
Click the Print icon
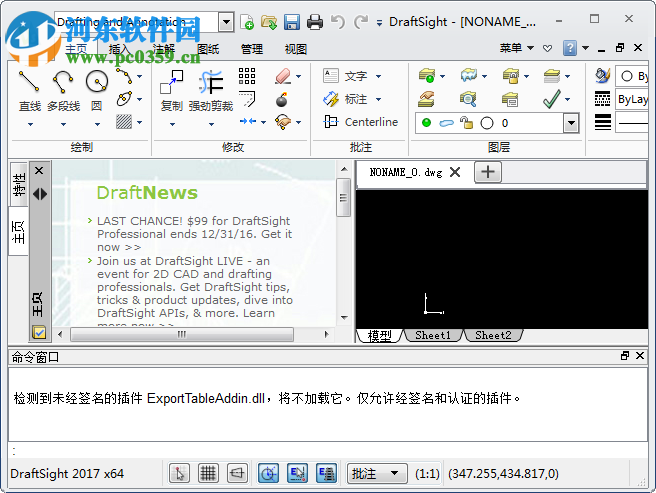[x=315, y=22]
